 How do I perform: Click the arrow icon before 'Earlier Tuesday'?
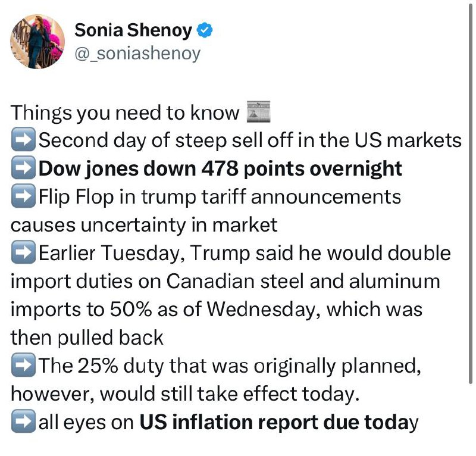[23, 252]
